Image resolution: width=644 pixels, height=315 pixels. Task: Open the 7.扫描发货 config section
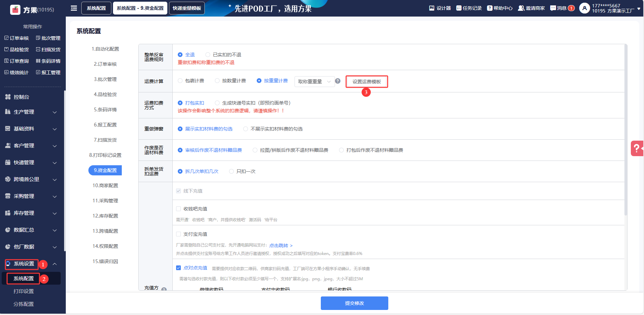[x=105, y=140]
